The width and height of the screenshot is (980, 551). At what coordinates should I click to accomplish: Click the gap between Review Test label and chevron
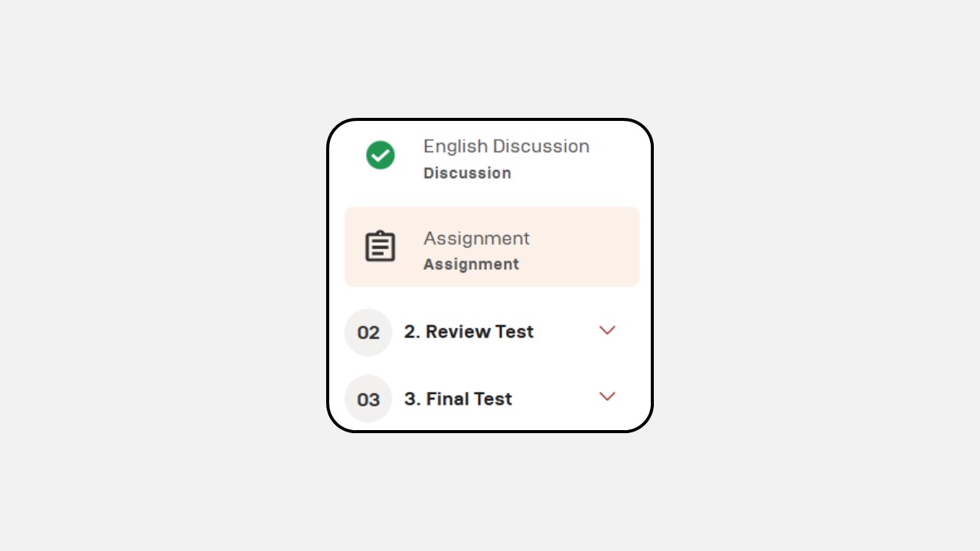tap(565, 331)
